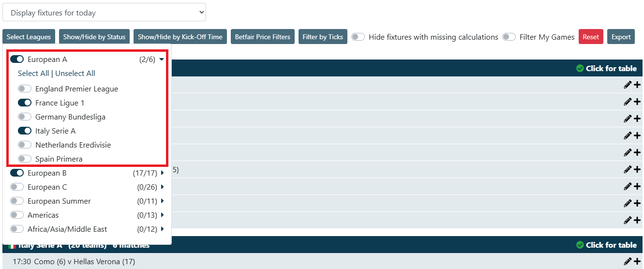
Task: Click the Unselect All link
Action: pos(75,74)
